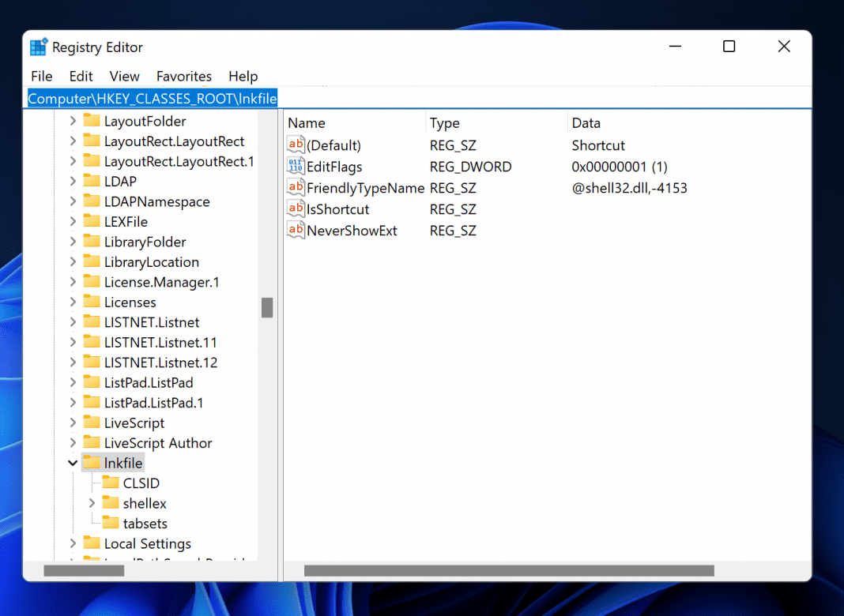Image resolution: width=844 pixels, height=616 pixels.
Task: Click the folder icon beside lnkfile
Action: 92,462
